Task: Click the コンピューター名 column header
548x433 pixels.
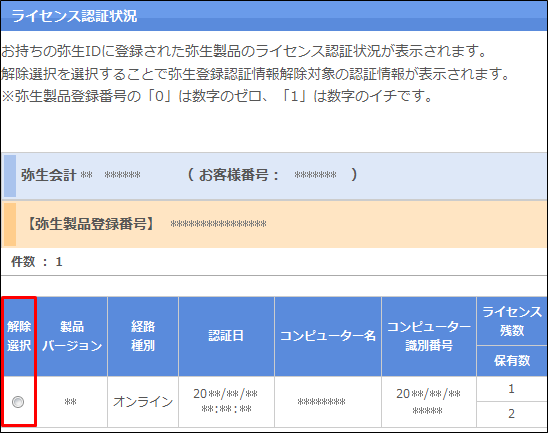Action: (x=328, y=336)
